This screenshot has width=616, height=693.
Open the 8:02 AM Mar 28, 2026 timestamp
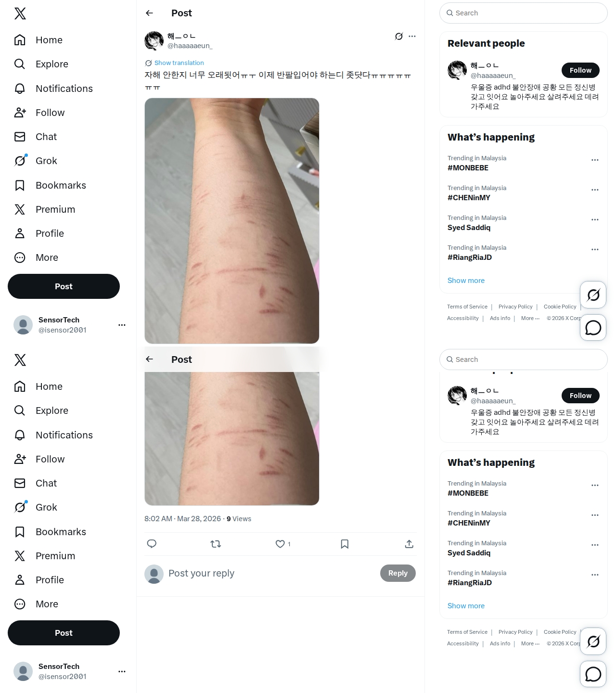coord(182,519)
